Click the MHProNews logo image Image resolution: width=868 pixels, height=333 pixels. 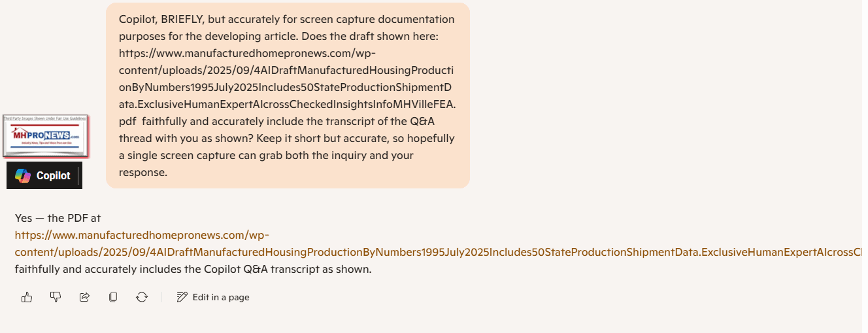(46, 136)
